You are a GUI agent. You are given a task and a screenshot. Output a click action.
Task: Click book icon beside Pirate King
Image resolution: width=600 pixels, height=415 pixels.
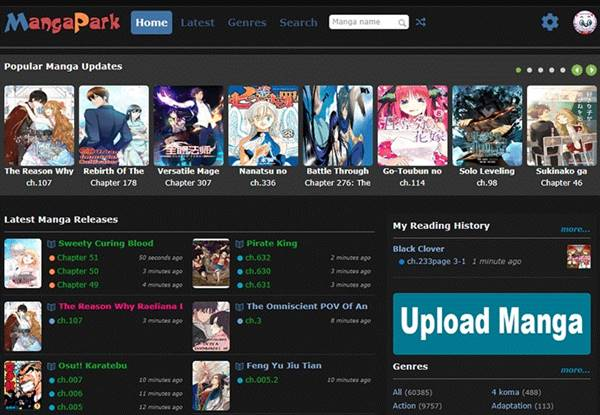240,243
